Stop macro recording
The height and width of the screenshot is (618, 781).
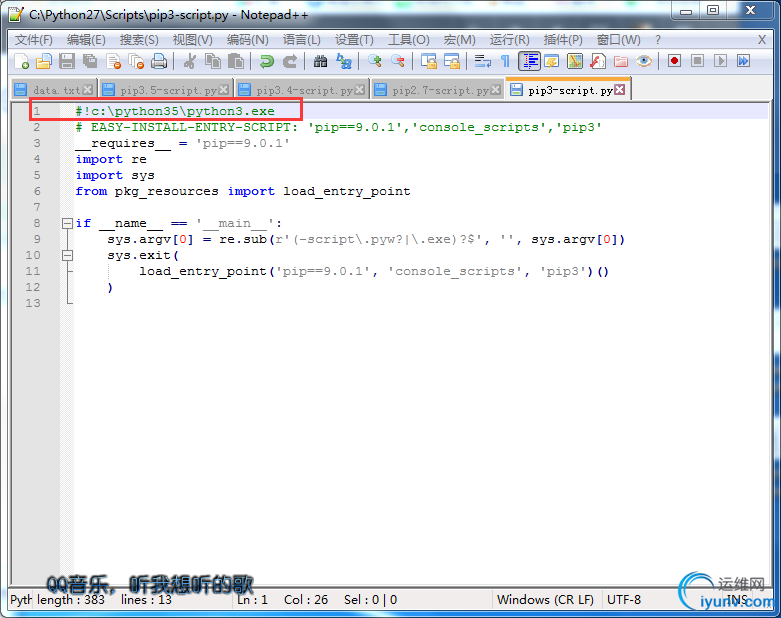tap(697, 61)
